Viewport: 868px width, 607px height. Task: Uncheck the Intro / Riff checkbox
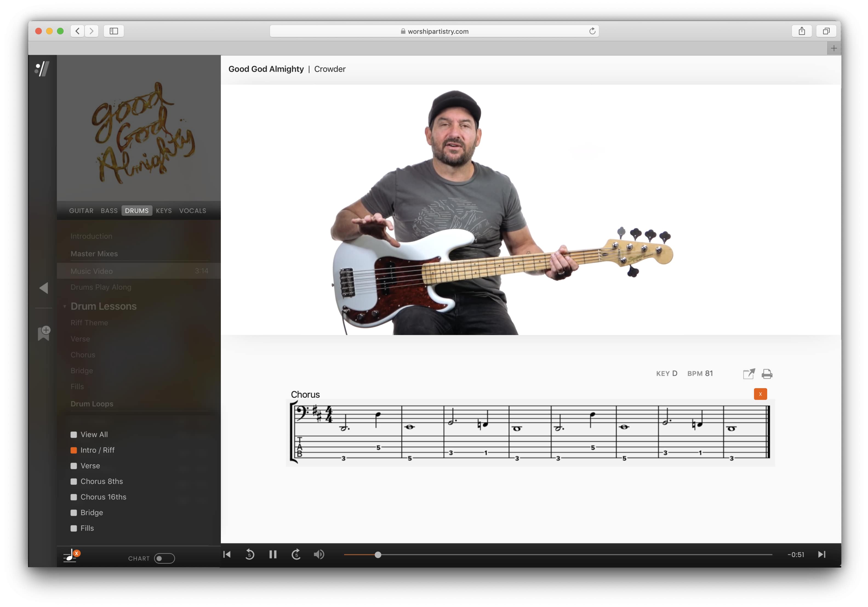click(74, 450)
